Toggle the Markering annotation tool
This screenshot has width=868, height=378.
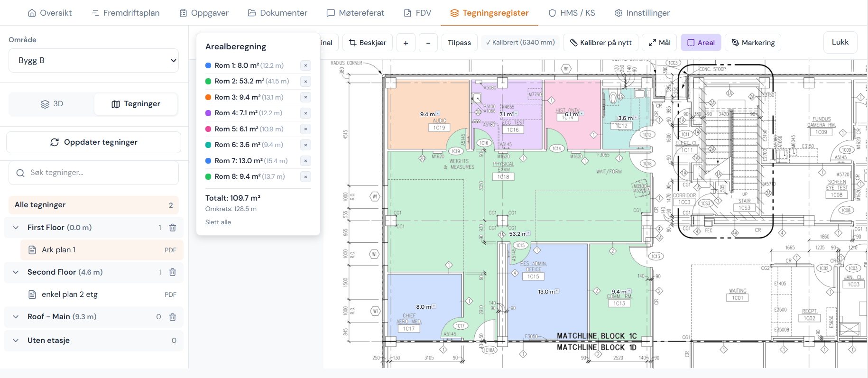[x=753, y=43]
